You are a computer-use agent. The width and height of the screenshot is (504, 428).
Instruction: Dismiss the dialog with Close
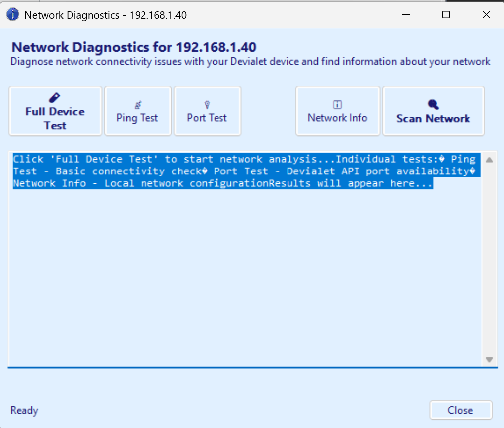pos(460,410)
